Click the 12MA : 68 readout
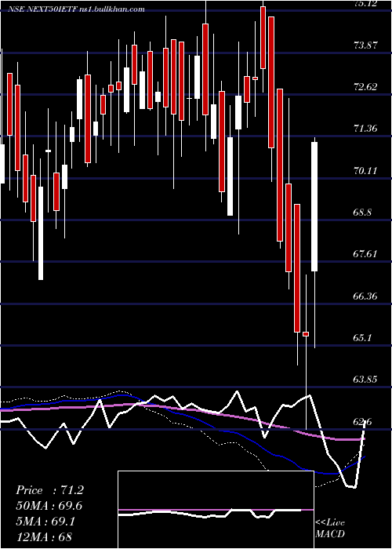Image resolution: width=392 pixels, height=549 pixels. 44,536
